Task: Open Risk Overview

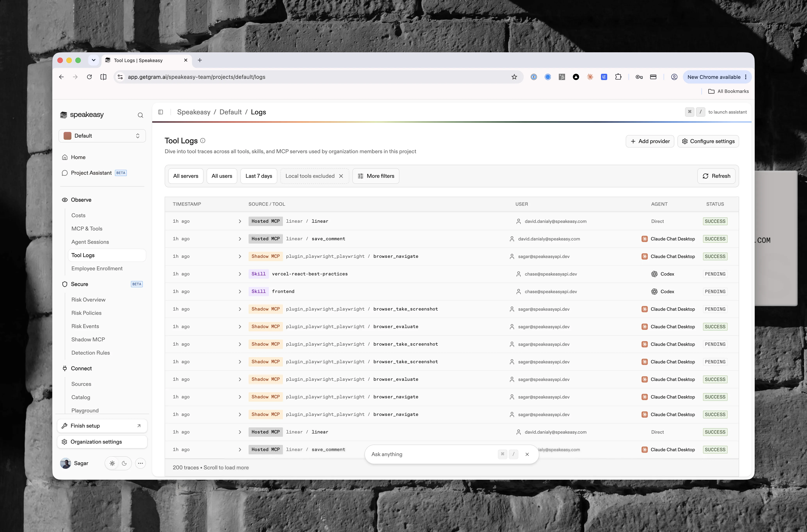Action: (89, 300)
